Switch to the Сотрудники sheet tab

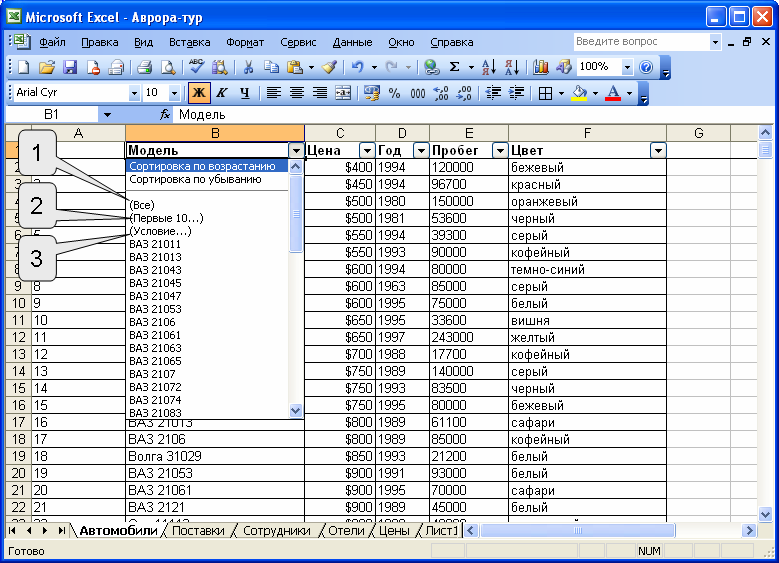tap(277, 531)
